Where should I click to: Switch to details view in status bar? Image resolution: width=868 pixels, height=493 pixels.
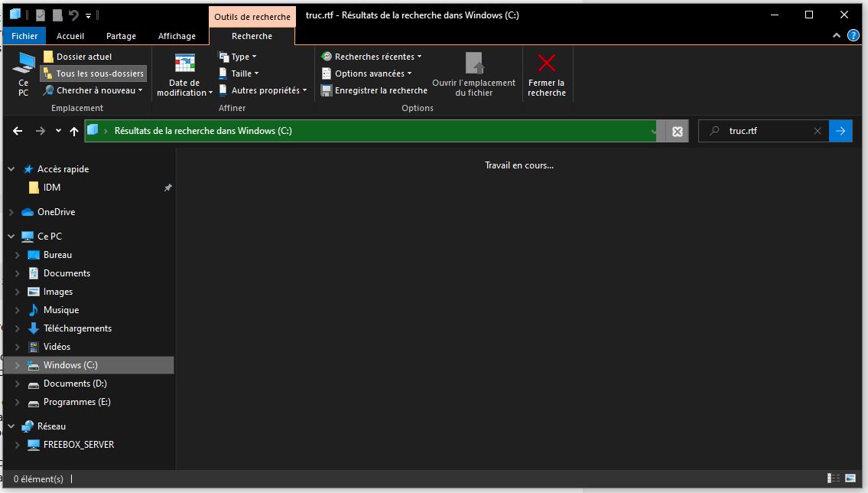click(x=833, y=478)
